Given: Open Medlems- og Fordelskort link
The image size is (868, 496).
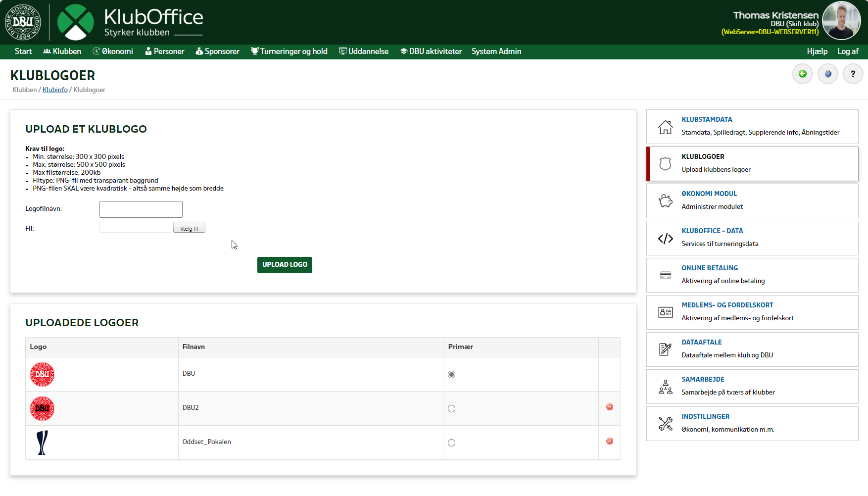Looking at the screenshot, I should point(727,305).
